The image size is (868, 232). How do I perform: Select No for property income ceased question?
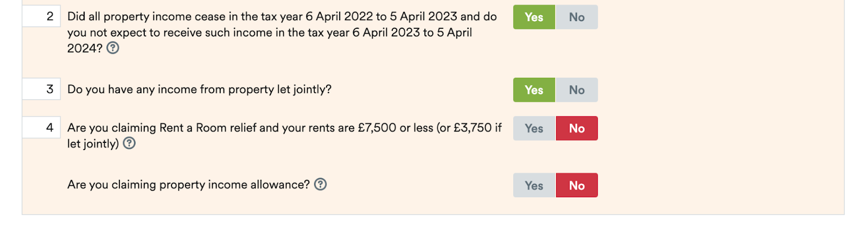577,17
